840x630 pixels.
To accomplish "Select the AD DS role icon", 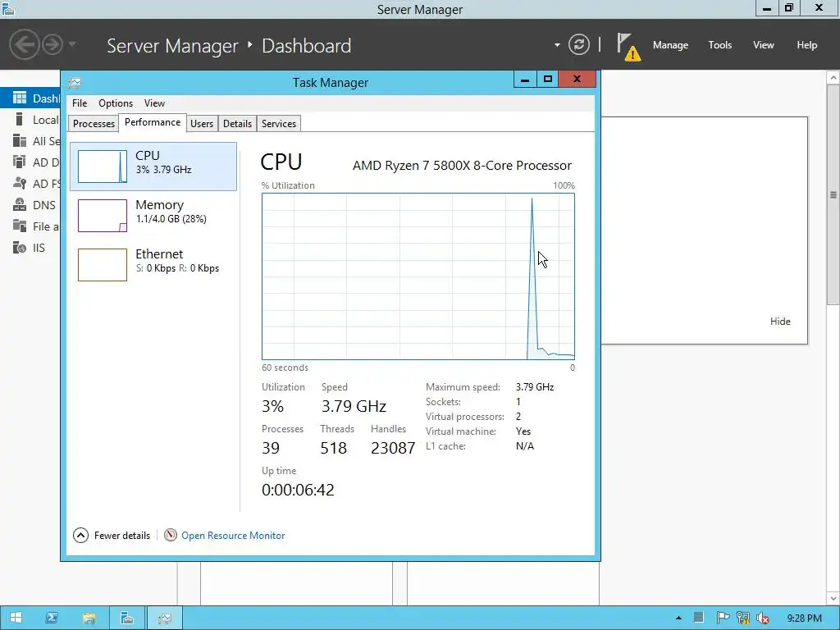I will coord(20,162).
